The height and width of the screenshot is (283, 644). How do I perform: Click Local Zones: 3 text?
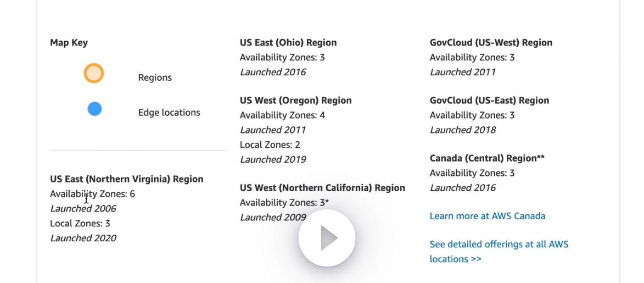coord(80,223)
